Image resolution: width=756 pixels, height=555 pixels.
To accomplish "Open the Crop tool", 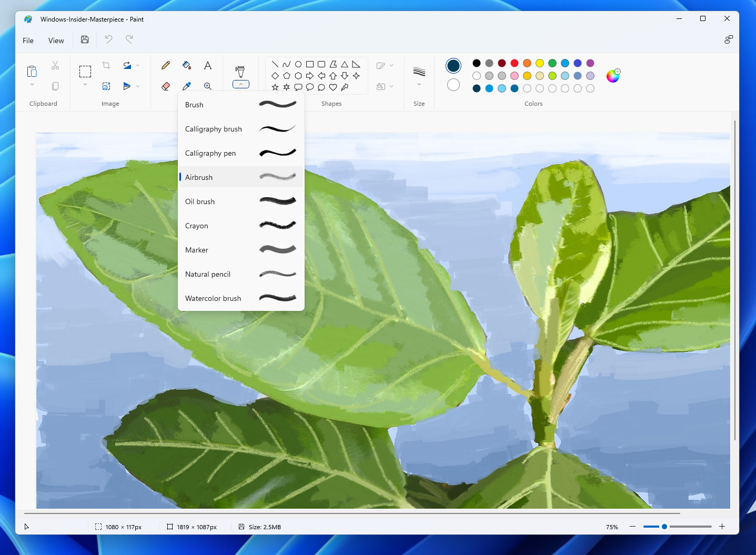I will [106, 65].
